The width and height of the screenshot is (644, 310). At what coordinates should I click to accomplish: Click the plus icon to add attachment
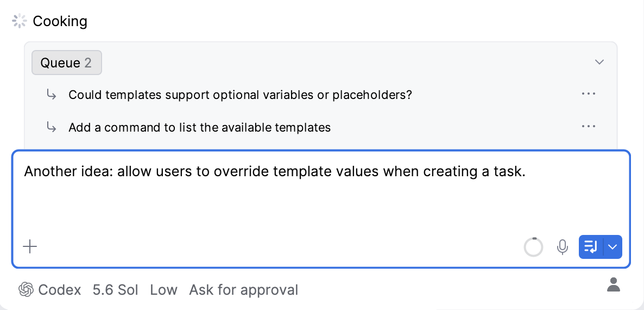(x=30, y=247)
